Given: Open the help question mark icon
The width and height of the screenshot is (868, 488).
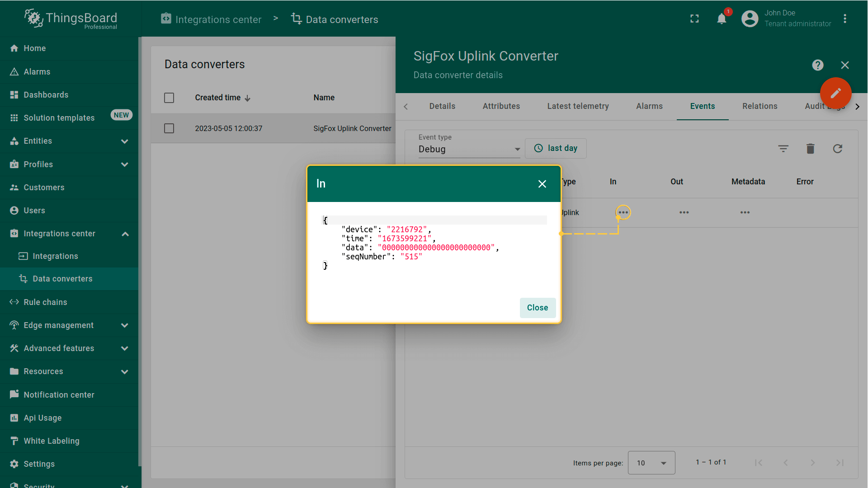Looking at the screenshot, I should pos(817,65).
